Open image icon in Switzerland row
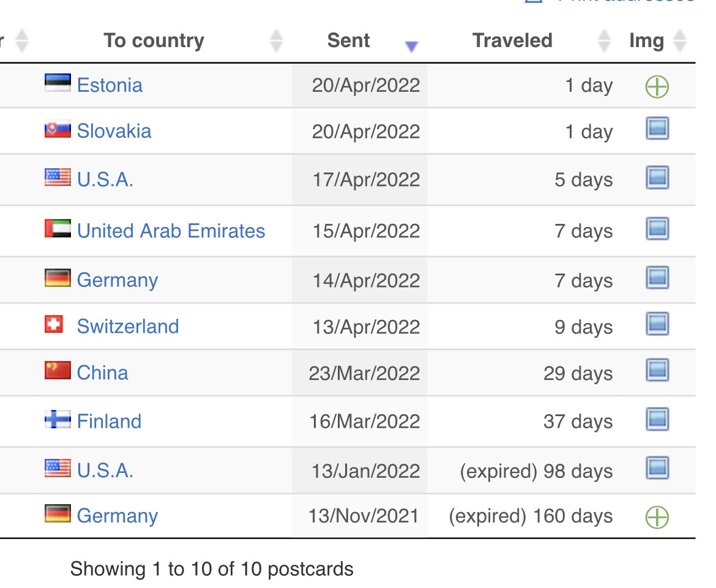The height and width of the screenshot is (588, 716). [657, 324]
